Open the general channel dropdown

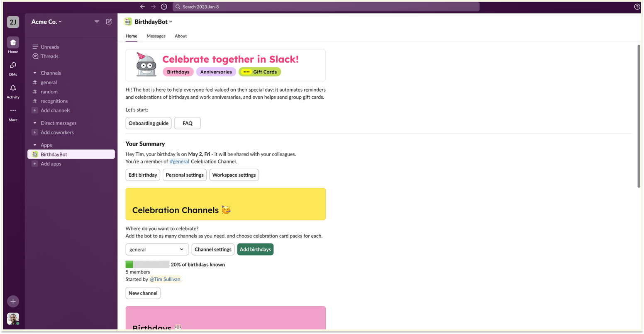coord(157,249)
